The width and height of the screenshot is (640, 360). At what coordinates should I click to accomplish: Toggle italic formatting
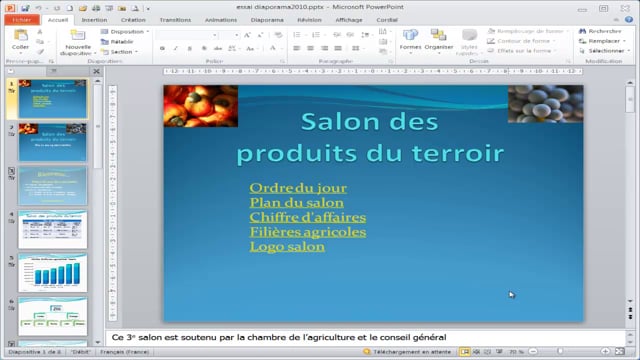pyautogui.click(x=176, y=49)
